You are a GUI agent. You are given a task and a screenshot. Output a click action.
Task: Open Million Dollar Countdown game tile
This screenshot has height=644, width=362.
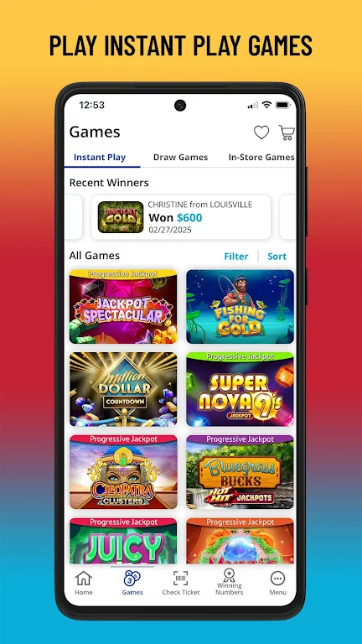point(123,389)
